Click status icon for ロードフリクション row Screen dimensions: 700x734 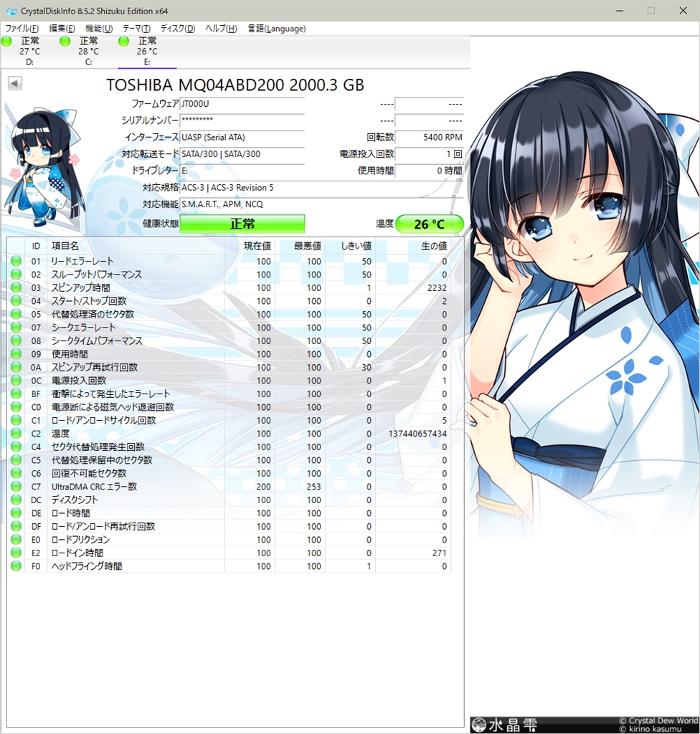point(16,540)
